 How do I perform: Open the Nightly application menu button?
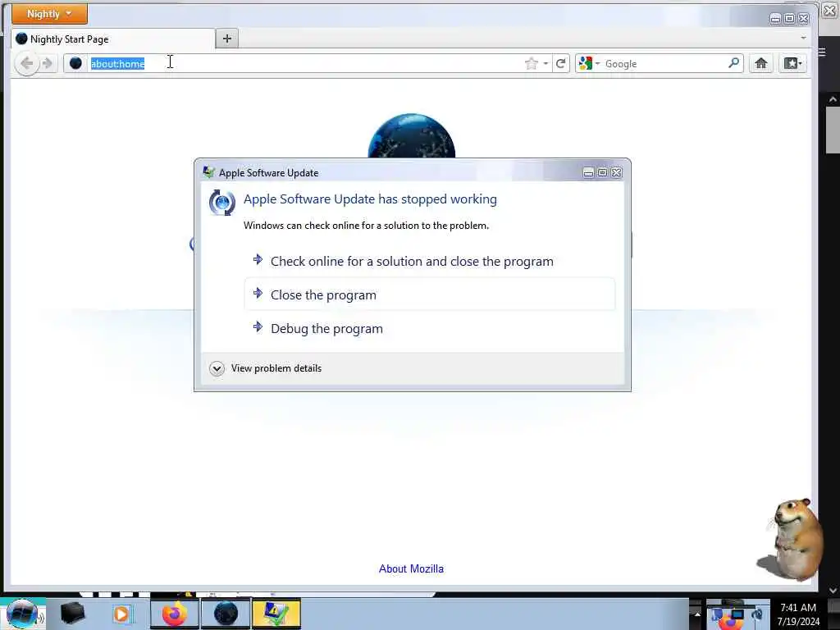click(x=49, y=14)
